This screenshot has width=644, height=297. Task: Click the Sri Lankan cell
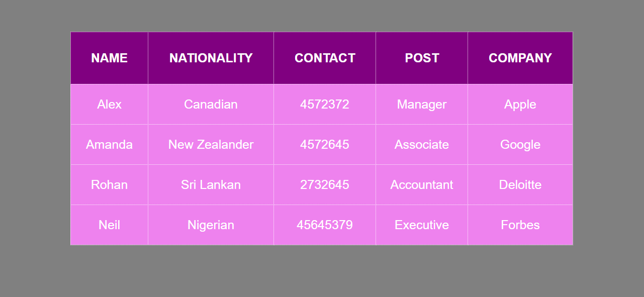coord(211,184)
